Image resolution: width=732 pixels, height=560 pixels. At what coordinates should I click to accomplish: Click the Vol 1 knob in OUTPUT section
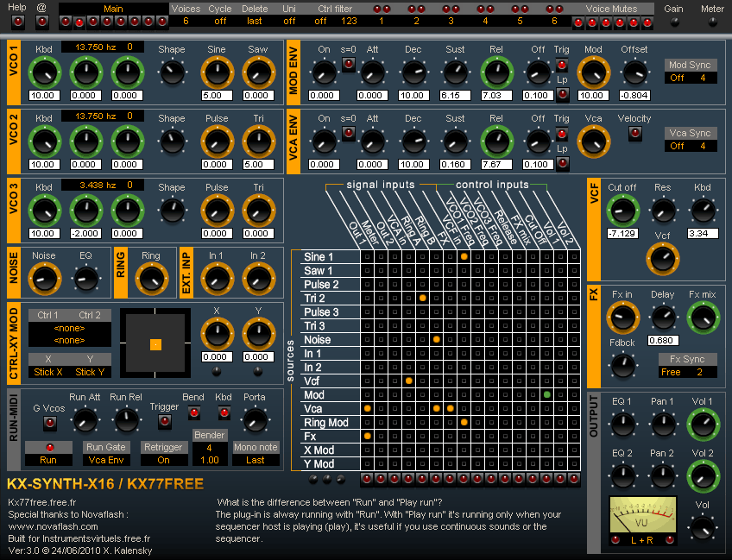click(703, 424)
